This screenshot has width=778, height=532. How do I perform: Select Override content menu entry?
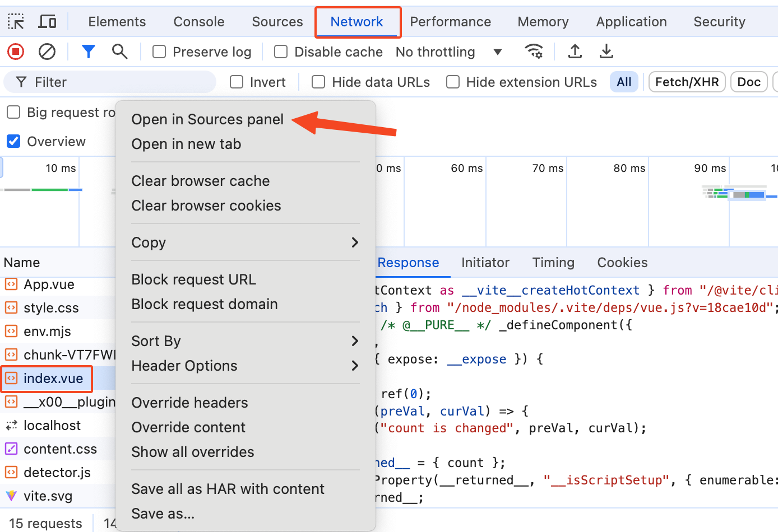(188, 427)
